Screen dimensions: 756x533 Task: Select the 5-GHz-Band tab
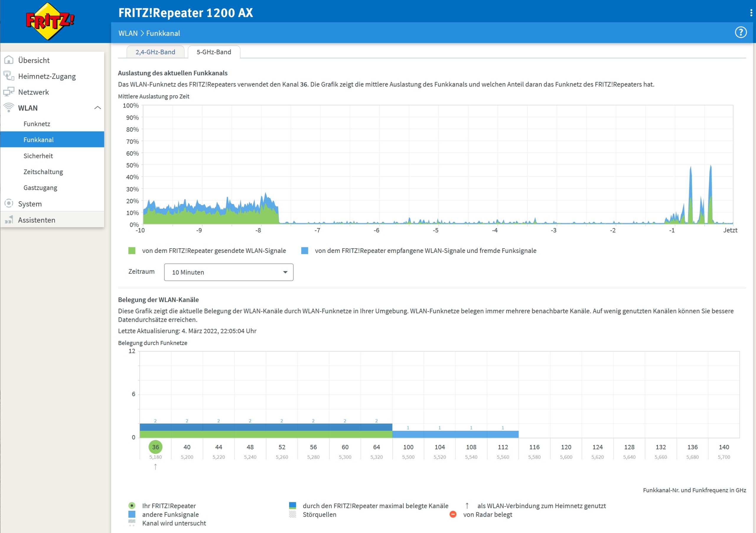[x=214, y=52]
